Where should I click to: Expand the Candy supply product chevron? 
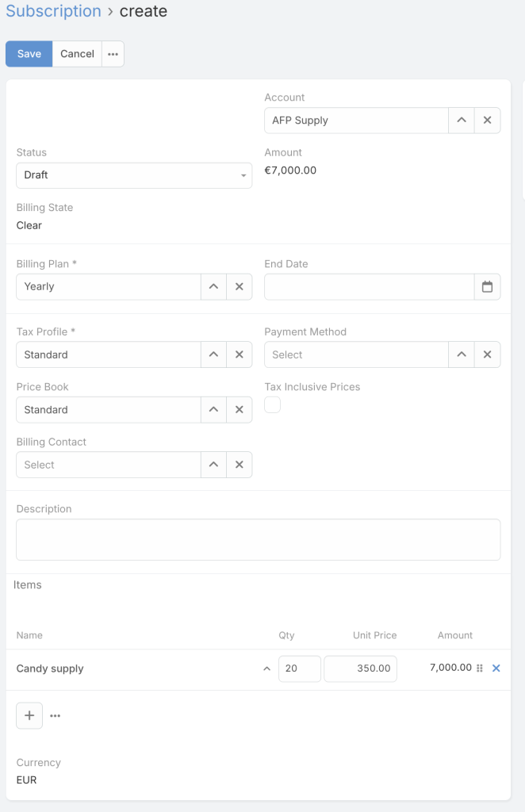click(x=266, y=668)
